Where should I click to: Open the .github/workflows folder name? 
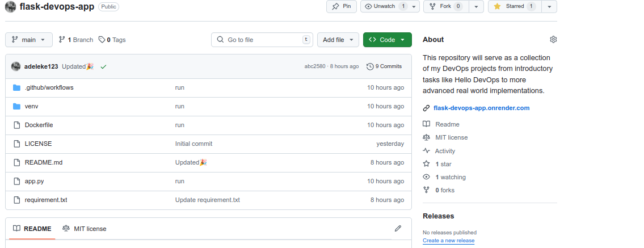49,87
